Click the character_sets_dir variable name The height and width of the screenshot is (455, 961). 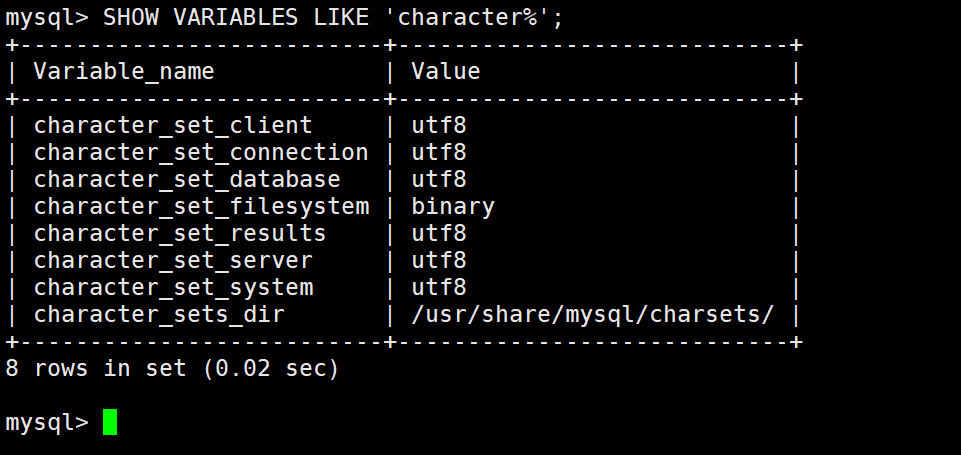159,314
